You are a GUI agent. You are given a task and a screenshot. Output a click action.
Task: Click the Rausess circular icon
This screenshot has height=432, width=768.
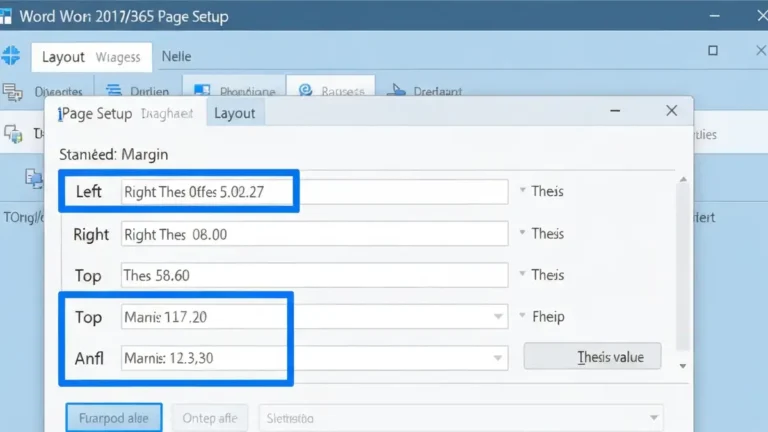click(306, 90)
